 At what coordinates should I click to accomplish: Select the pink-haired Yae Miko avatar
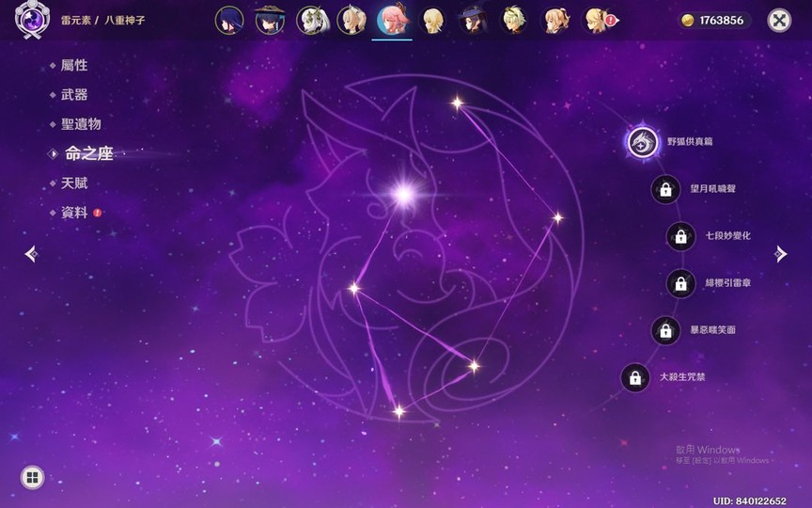tap(393, 20)
